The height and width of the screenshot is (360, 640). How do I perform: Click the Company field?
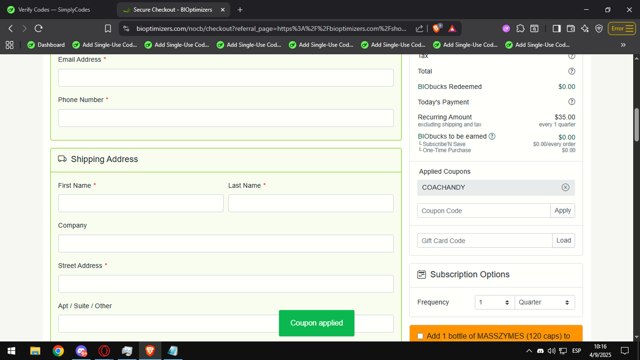pos(226,243)
